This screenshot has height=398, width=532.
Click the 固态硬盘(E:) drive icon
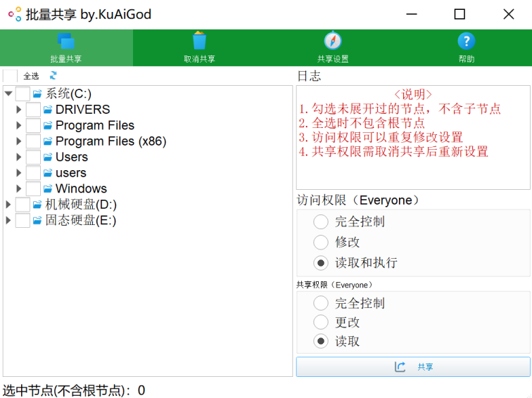[37, 220]
